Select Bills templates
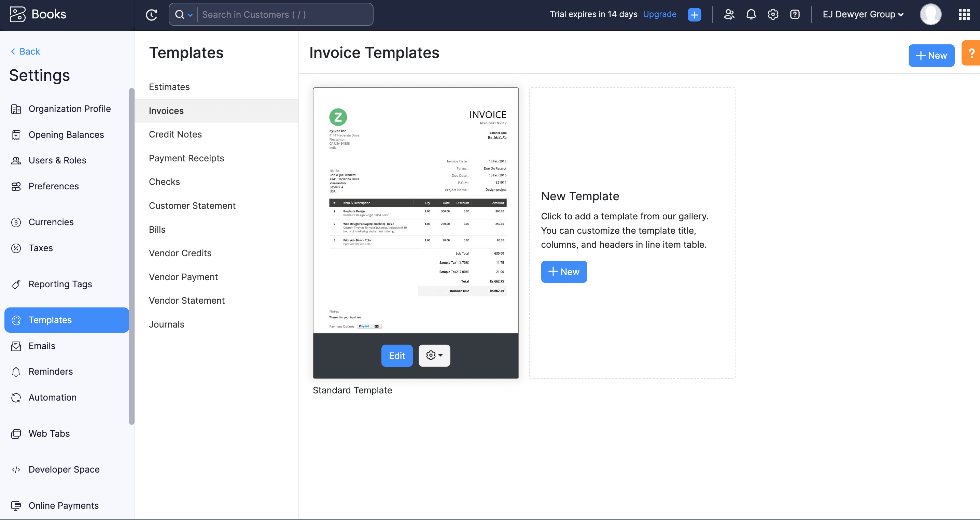Viewport: 980px width, 520px height. coord(217,230)
